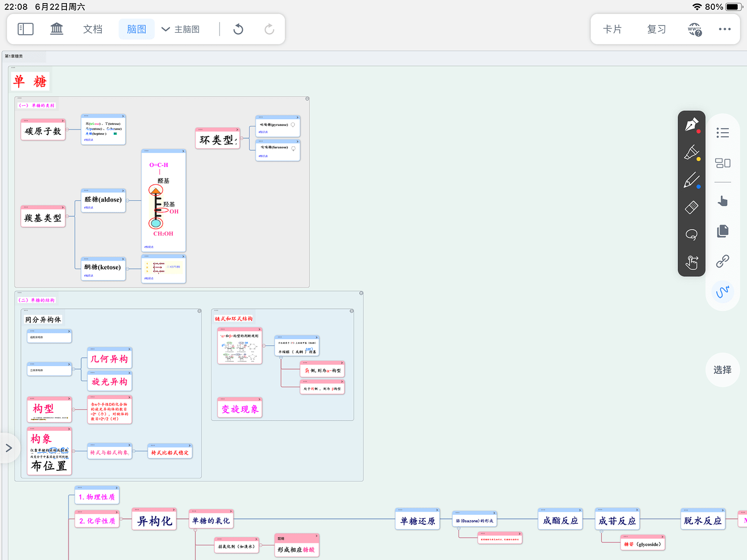Screen dimensions: 747x560
Task: Tap the copy documents icon
Action: tap(723, 231)
